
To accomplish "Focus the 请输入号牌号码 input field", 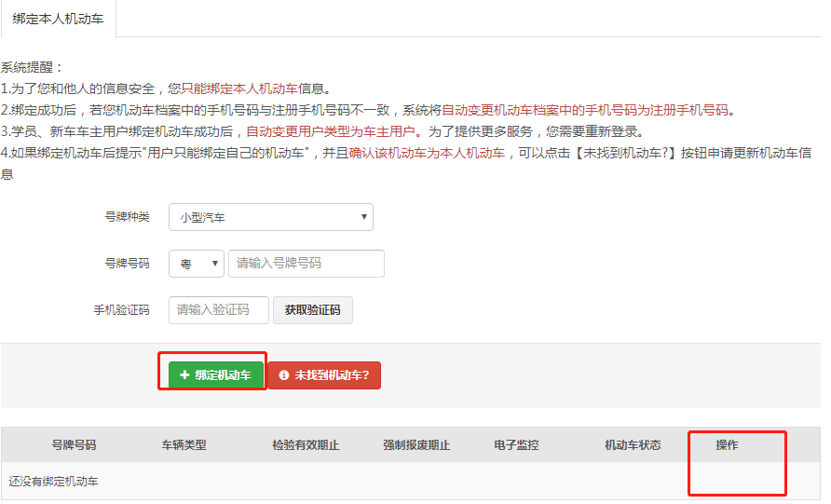I will click(x=307, y=264).
